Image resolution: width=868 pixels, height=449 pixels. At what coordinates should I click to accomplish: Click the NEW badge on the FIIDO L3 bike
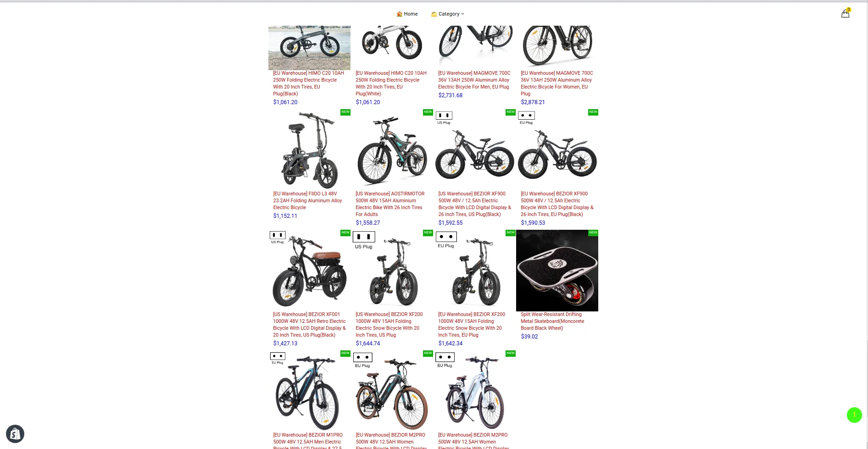click(345, 112)
